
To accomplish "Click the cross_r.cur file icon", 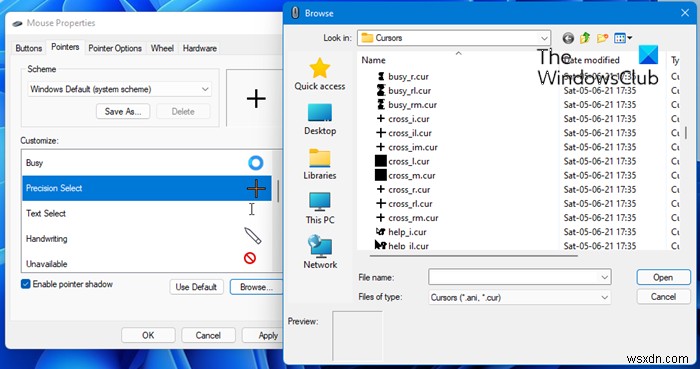I will 380,189.
